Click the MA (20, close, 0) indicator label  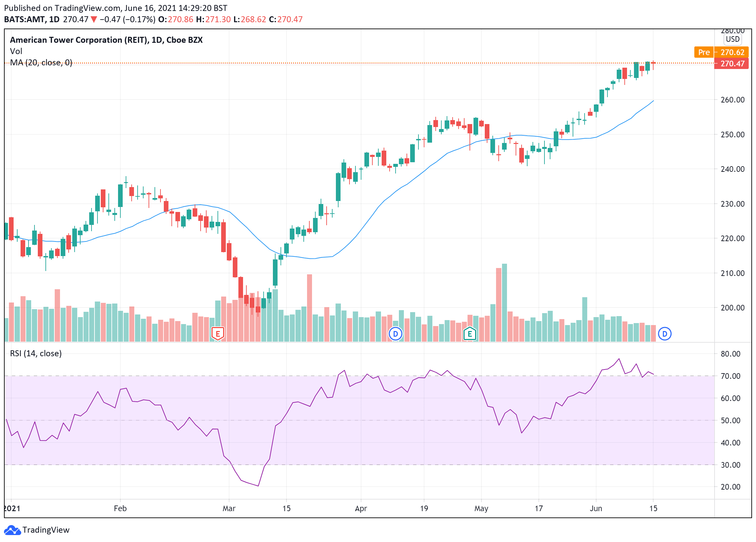tap(41, 63)
